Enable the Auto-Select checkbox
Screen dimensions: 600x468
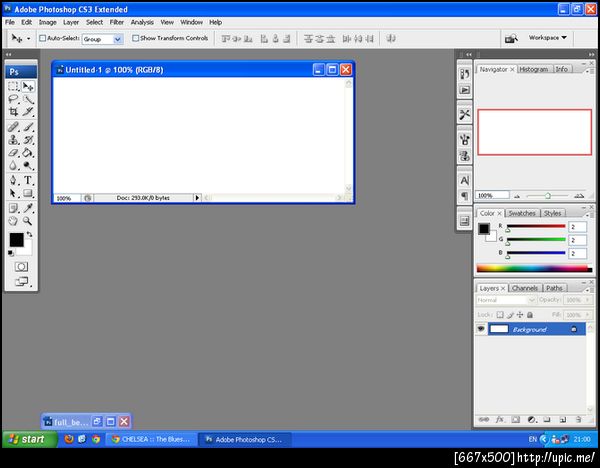tap(43, 38)
